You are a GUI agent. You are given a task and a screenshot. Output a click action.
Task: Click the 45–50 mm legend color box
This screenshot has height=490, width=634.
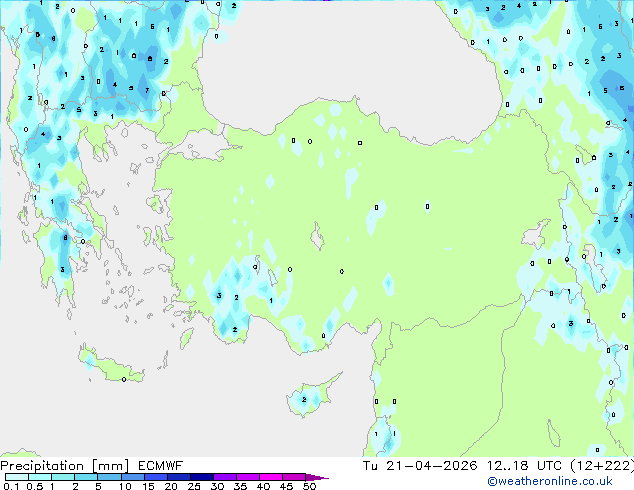[294, 477]
